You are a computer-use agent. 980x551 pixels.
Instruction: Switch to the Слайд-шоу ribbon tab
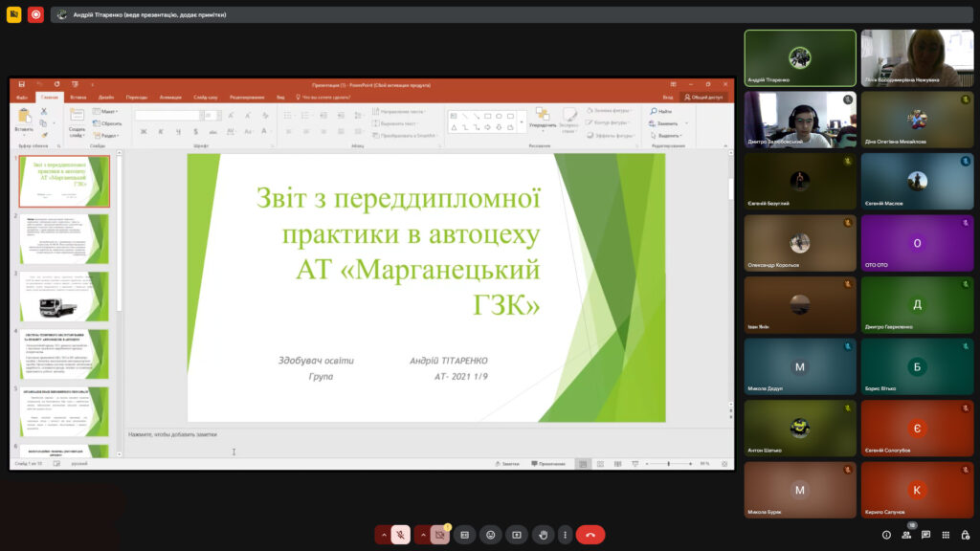205,98
